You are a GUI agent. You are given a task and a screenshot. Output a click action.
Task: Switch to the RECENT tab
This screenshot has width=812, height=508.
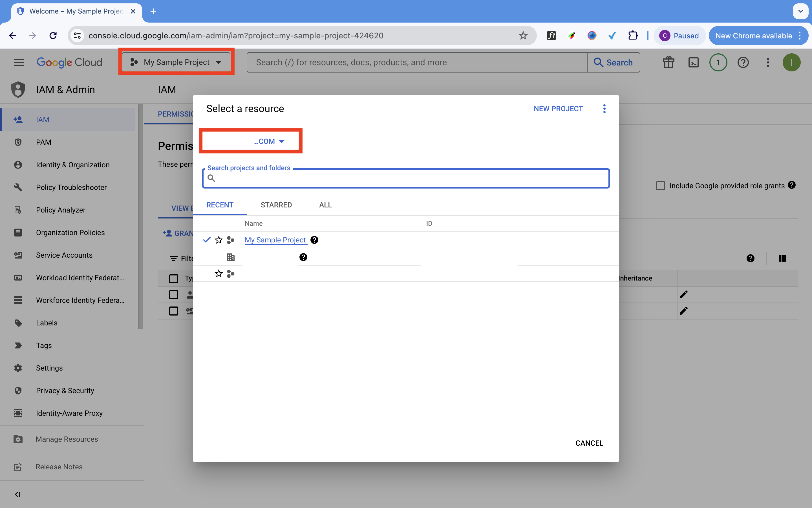click(x=220, y=205)
